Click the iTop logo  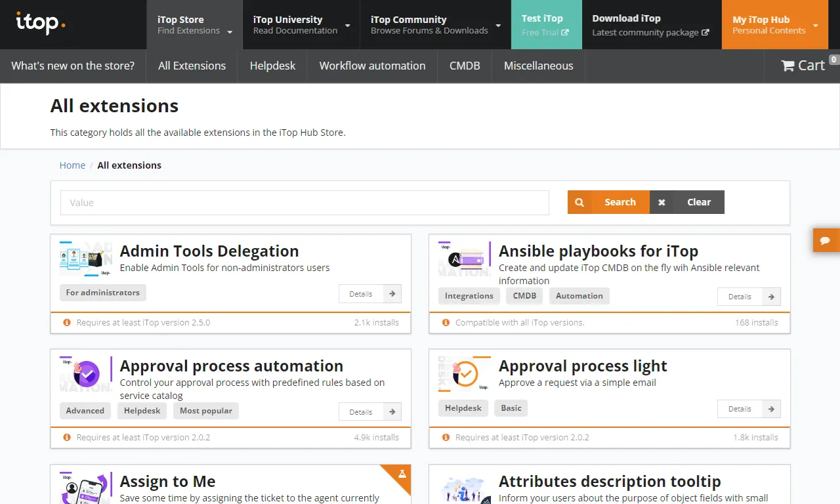(x=41, y=24)
